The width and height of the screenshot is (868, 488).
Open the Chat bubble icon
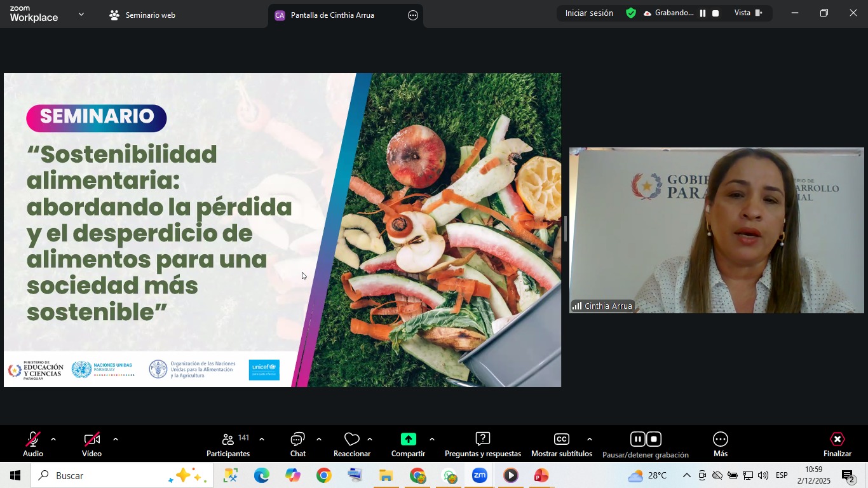(x=297, y=438)
